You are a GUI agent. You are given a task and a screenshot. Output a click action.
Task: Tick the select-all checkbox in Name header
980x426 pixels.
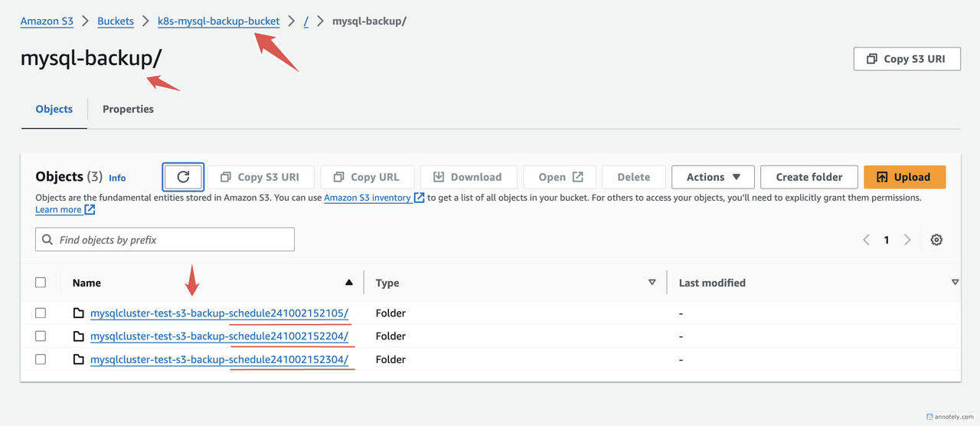click(41, 283)
